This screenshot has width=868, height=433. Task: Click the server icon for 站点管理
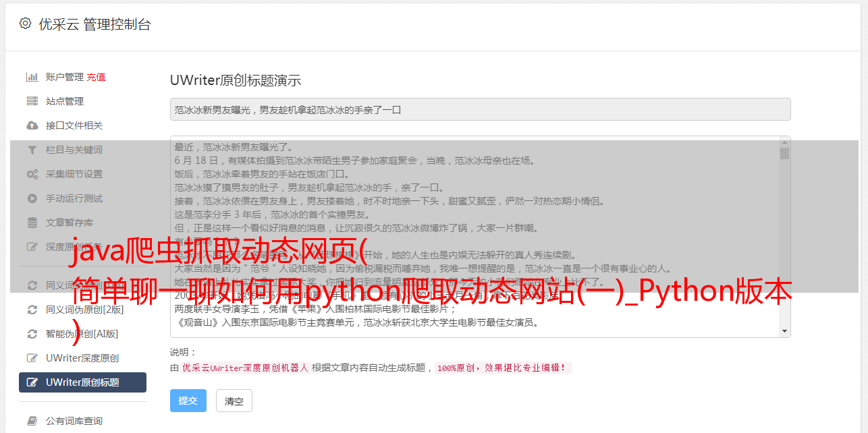tap(32, 101)
